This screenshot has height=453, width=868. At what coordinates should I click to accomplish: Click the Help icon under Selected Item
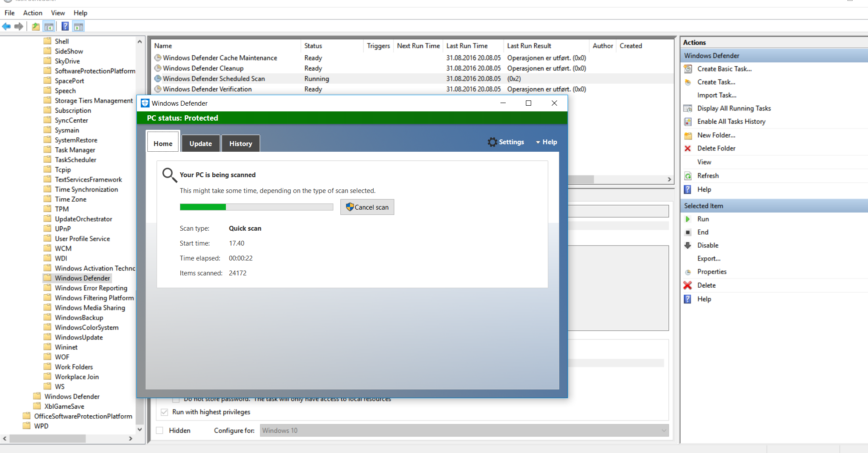[x=688, y=299]
